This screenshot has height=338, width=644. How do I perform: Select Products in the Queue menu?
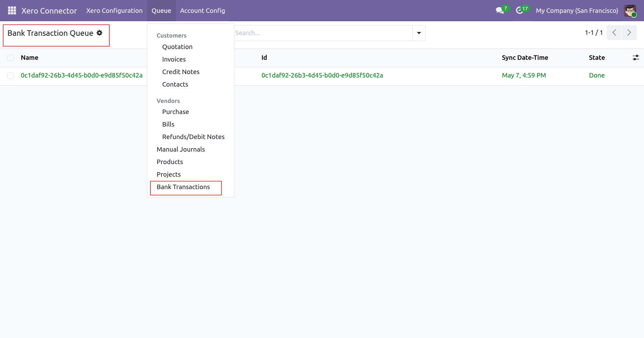[170, 162]
